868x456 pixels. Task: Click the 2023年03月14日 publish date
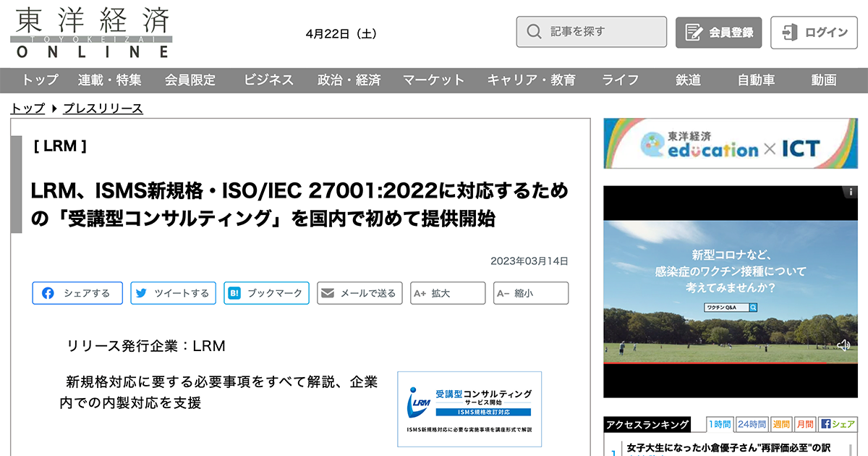(x=529, y=261)
